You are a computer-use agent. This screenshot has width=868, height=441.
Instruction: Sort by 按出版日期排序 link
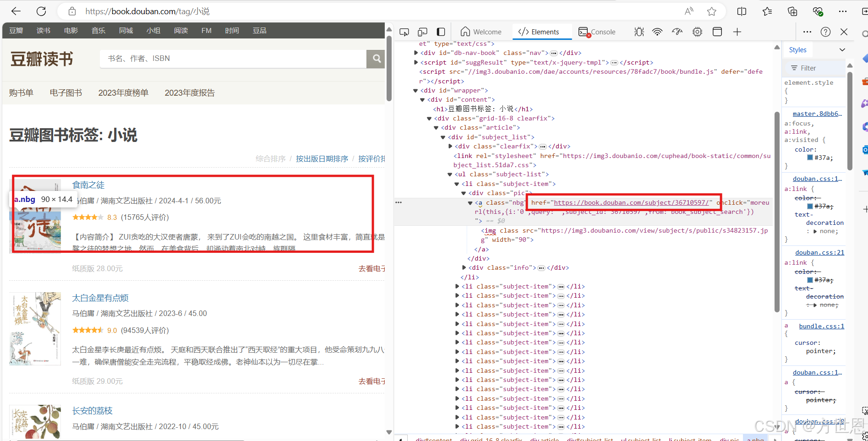(322, 159)
